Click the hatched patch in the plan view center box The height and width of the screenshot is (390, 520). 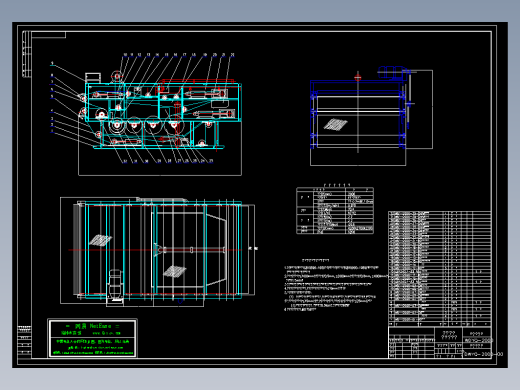[x=175, y=271]
